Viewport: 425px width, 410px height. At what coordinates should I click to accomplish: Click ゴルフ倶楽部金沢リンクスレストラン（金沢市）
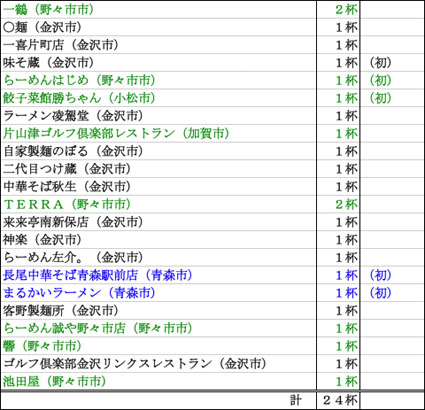[135, 364]
